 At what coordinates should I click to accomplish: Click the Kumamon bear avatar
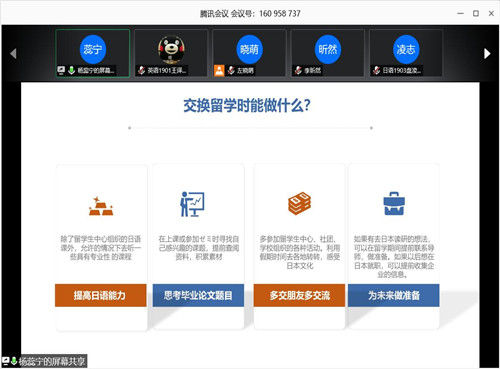(x=171, y=49)
